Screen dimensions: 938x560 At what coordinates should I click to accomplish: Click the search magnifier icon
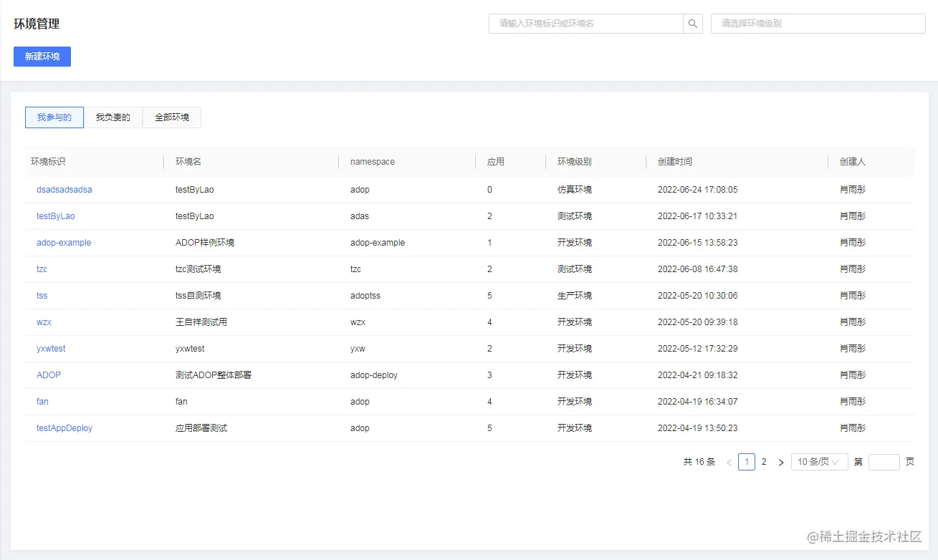coord(693,24)
